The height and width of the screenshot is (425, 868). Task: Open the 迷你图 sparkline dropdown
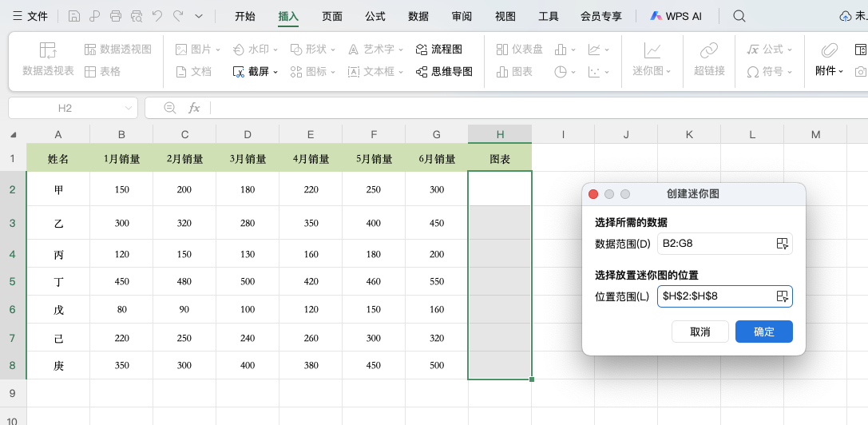pos(652,59)
